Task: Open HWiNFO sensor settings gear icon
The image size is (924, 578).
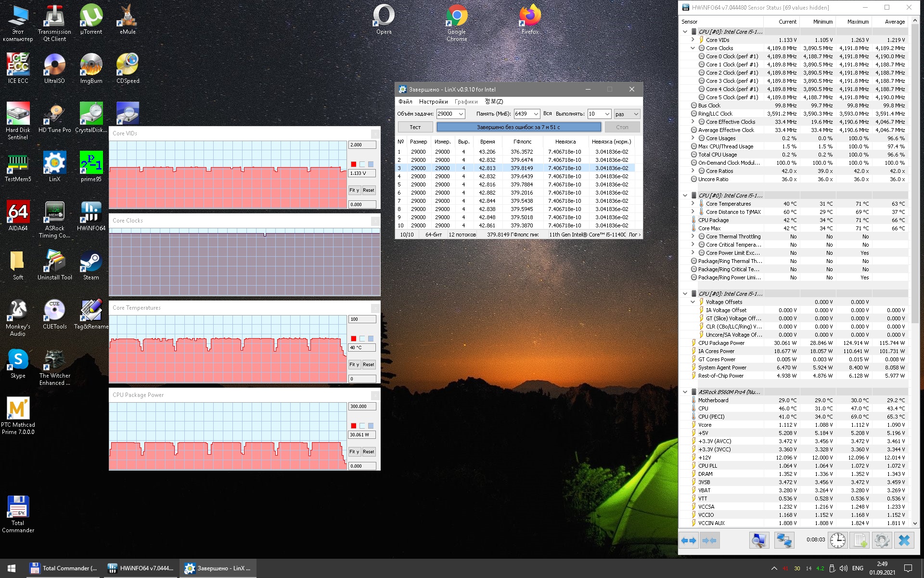Action: pos(882,540)
